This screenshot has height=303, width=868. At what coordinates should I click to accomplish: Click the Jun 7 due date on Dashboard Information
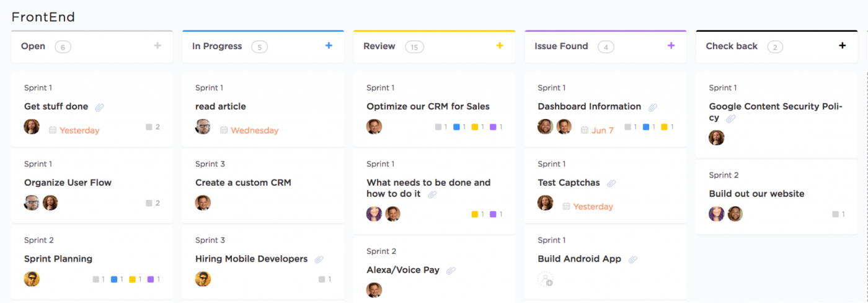602,130
